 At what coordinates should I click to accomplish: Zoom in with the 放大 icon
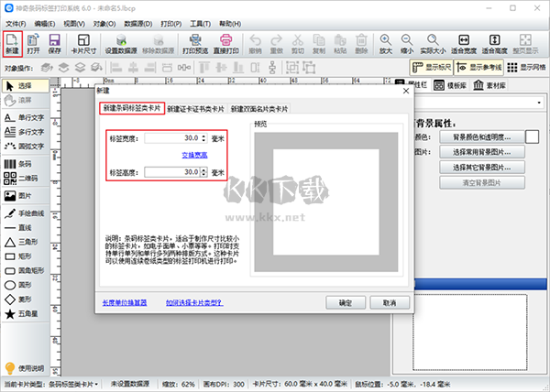click(x=386, y=44)
